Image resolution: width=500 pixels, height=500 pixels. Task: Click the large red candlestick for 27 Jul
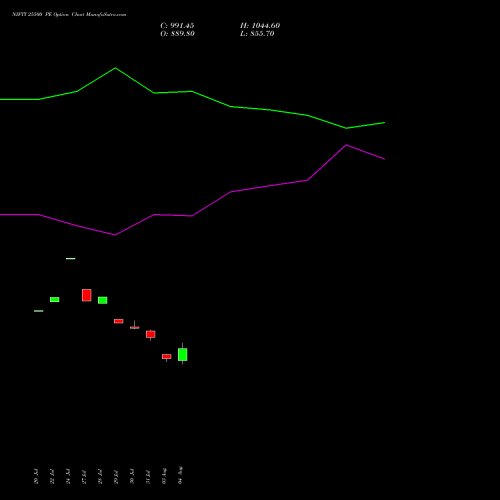[x=87, y=295]
